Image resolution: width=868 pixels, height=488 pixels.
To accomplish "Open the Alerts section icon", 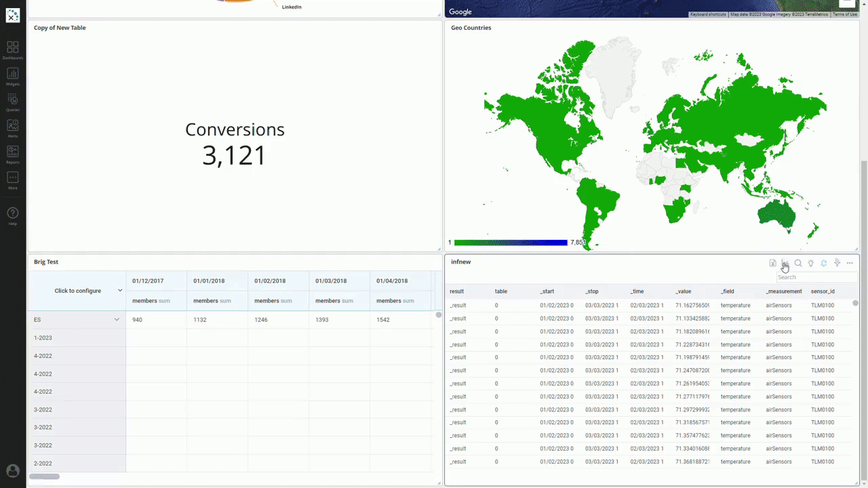I will point(12,127).
